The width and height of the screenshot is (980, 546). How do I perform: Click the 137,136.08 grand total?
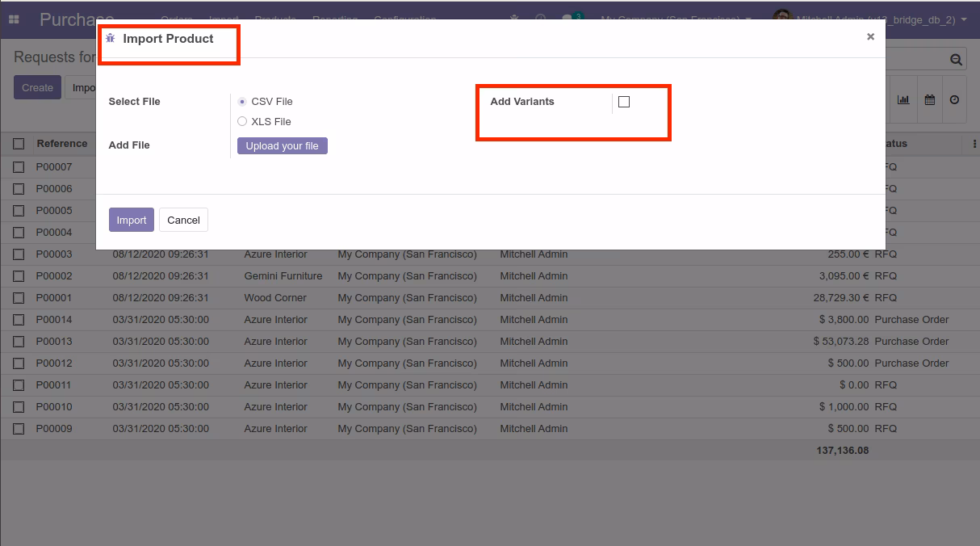coord(843,451)
